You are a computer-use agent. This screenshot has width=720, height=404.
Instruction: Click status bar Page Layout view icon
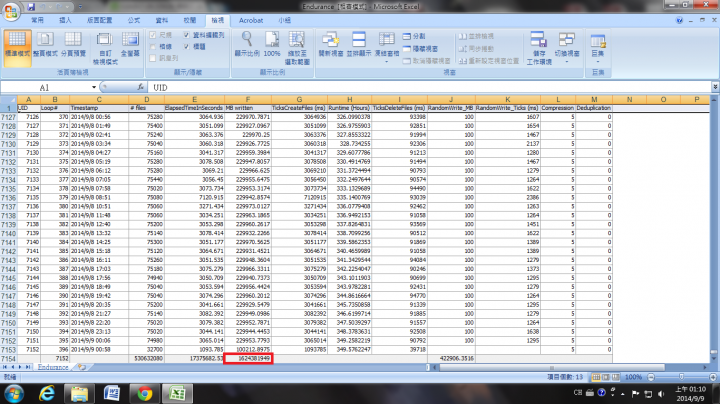coord(606,377)
